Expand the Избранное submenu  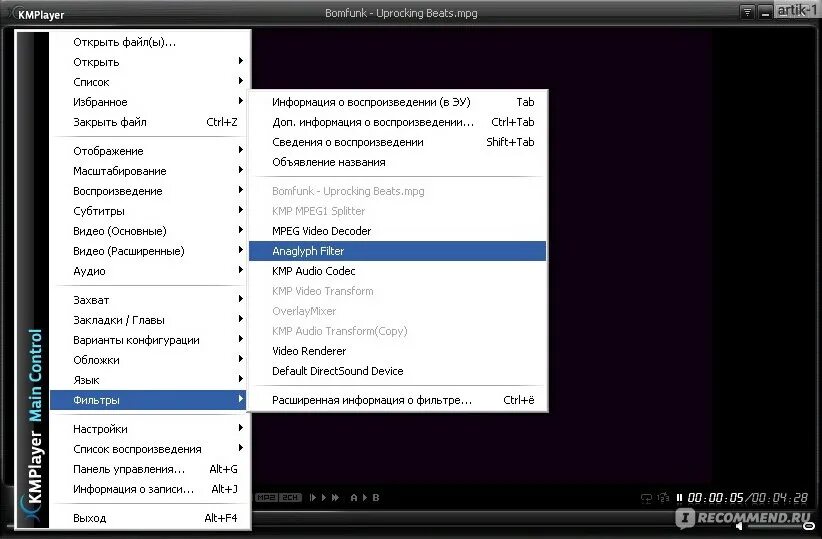(x=150, y=102)
